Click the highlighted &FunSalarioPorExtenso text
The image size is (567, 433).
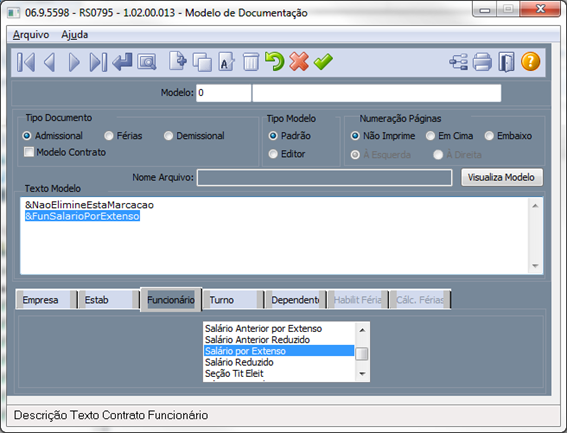click(82, 216)
